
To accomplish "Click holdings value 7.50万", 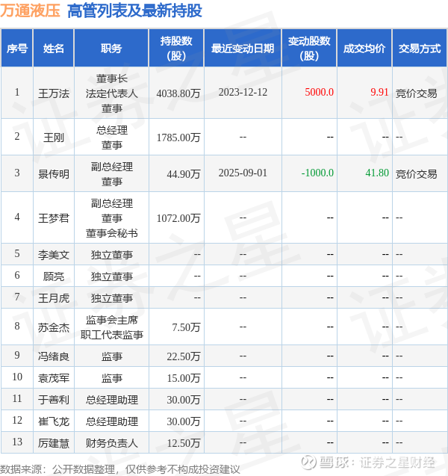I will point(186,327).
